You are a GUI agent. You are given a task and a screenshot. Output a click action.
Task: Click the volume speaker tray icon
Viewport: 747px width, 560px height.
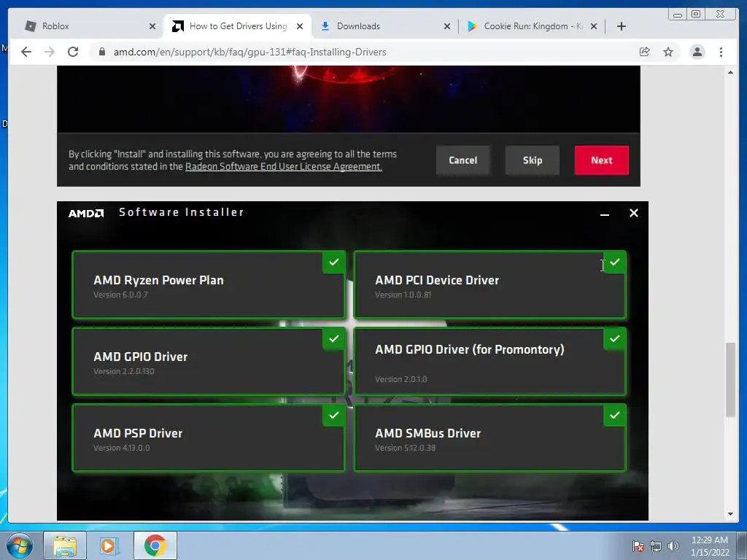pyautogui.click(x=673, y=546)
